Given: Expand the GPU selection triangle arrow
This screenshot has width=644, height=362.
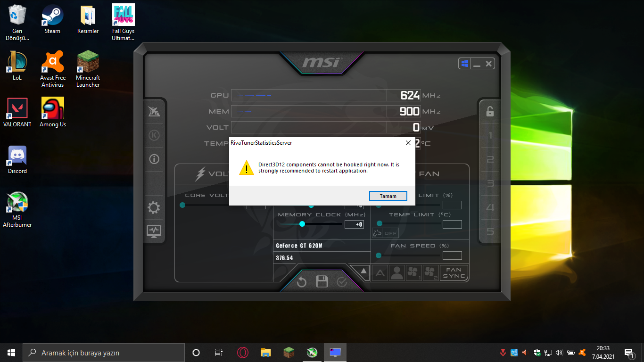Looking at the screenshot, I should tap(363, 271).
